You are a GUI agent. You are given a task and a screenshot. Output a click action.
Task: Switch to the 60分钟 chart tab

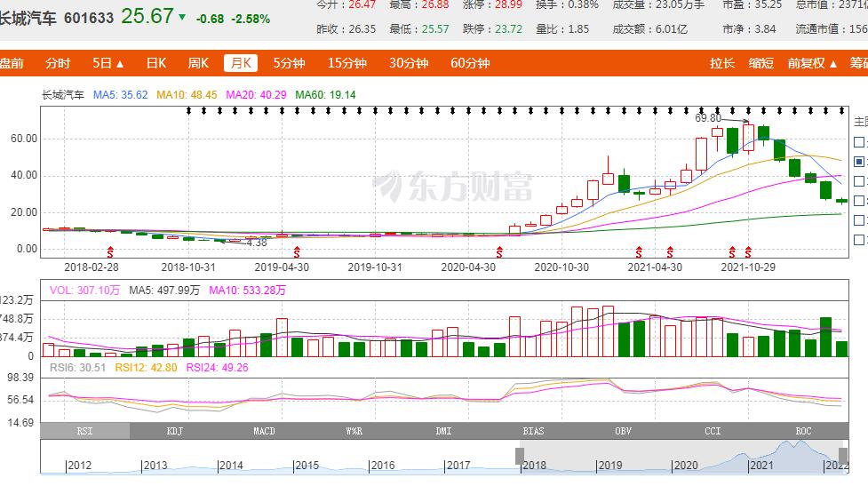click(x=470, y=63)
